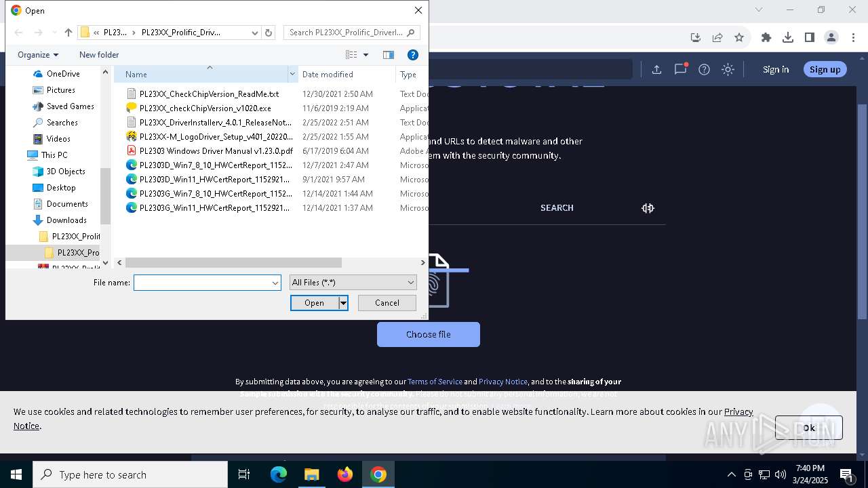Open Firefox from taskbar
This screenshot has height=488, width=868.
345,474
